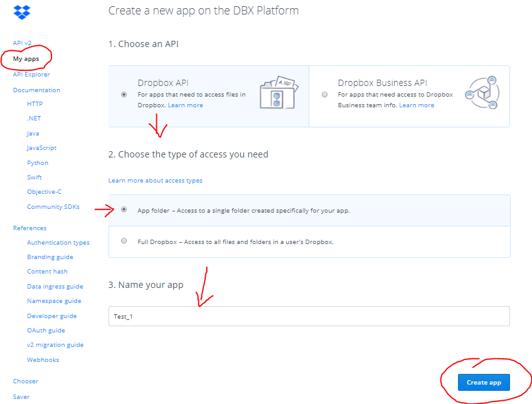Viewport: 532px width, 404px height.
Task: Open Branding guide reference
Action: 50,257
